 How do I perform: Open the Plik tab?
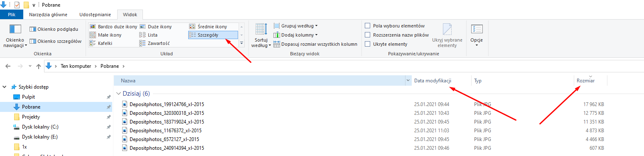12,15
